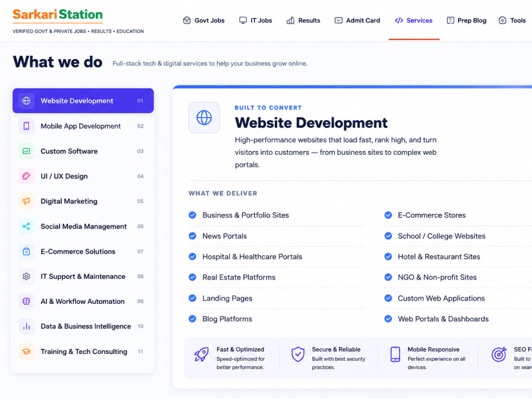Click "News Portals" deliverable text
This screenshot has height=399, width=532.
coord(225,236)
